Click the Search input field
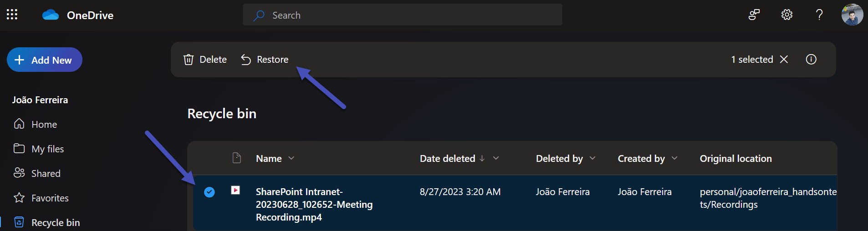Image resolution: width=868 pixels, height=231 pixels. (x=402, y=15)
